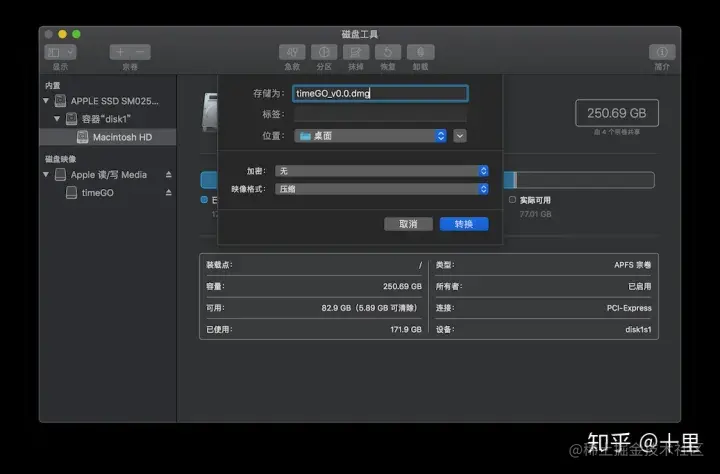Select the timeGO disk image volume
The width and height of the screenshot is (720, 474).
point(97,192)
